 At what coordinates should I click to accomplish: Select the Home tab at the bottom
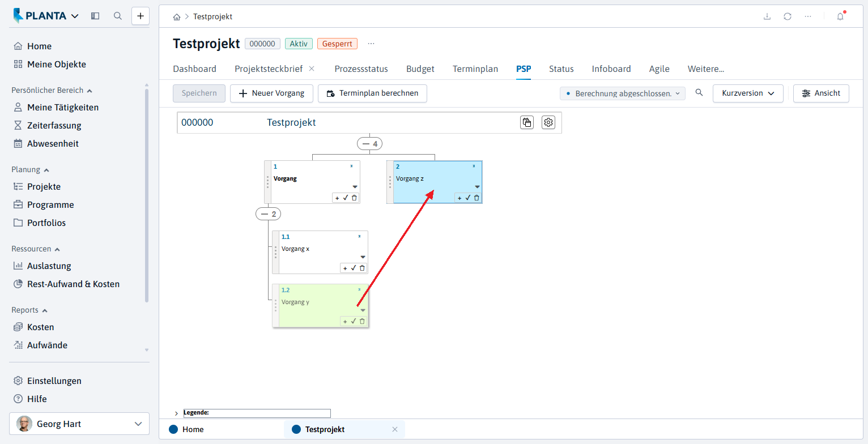click(x=187, y=429)
